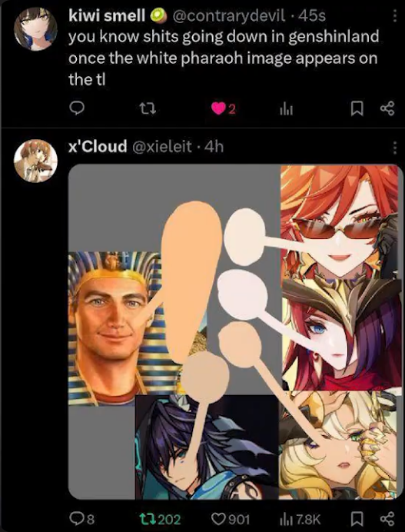
Task: Open kiwi smell's profile avatar
Action: click(x=35, y=29)
